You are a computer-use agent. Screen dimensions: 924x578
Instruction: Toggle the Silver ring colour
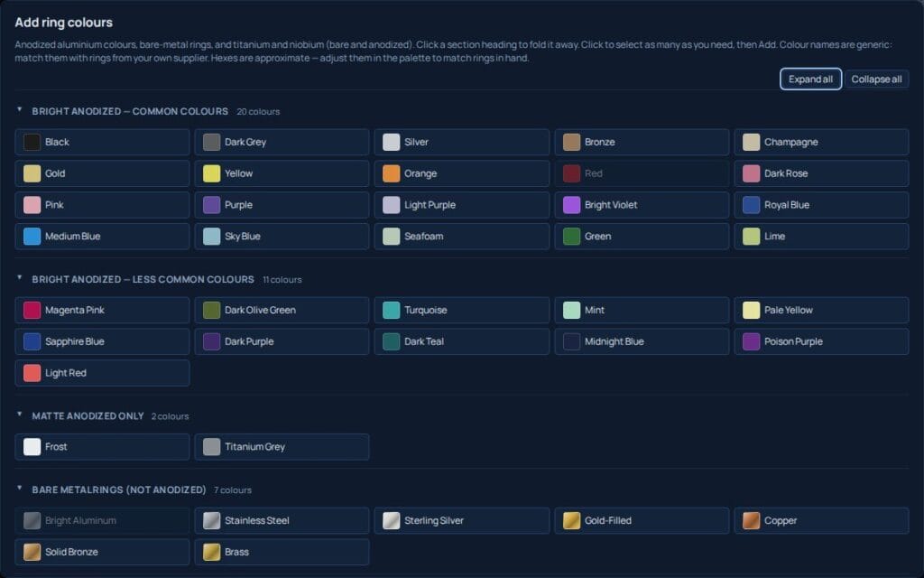click(x=462, y=142)
